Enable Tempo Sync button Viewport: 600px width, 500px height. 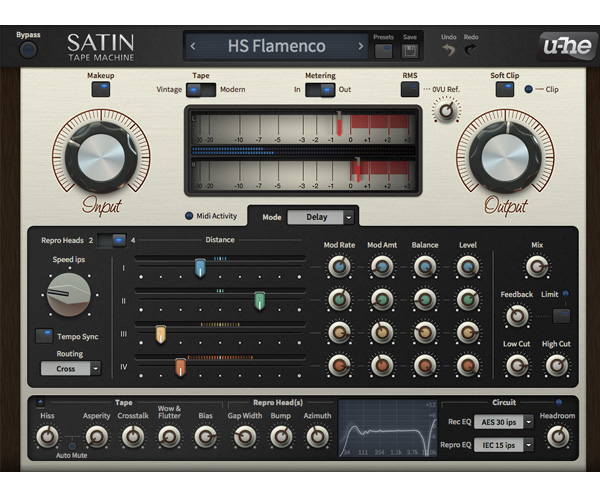click(x=44, y=336)
